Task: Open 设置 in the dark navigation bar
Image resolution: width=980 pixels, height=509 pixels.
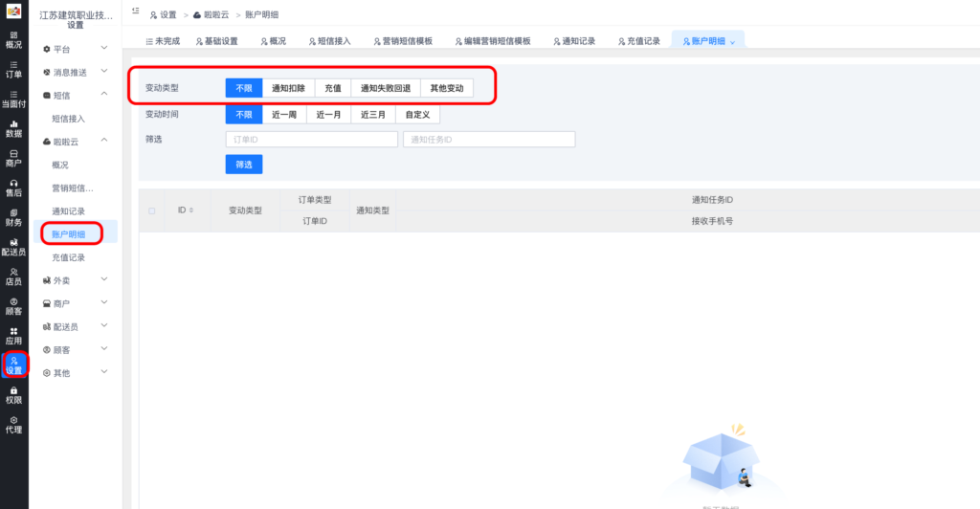Action: click(13, 365)
